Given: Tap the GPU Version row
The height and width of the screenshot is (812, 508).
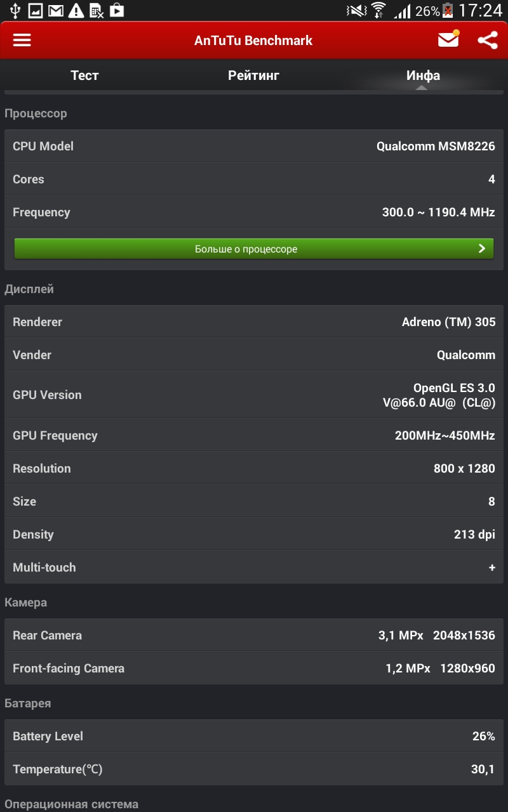Looking at the screenshot, I should pyautogui.click(x=254, y=395).
